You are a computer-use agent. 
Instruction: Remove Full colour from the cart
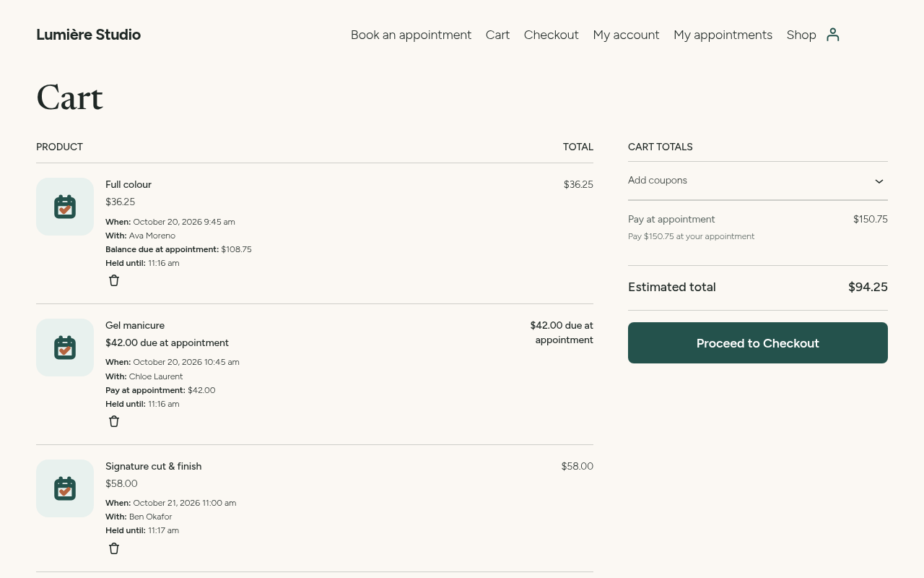[x=114, y=280]
